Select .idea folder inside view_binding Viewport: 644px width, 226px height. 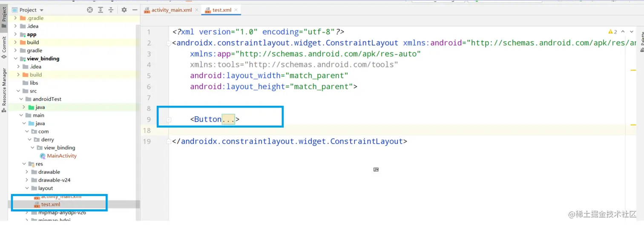(35, 67)
